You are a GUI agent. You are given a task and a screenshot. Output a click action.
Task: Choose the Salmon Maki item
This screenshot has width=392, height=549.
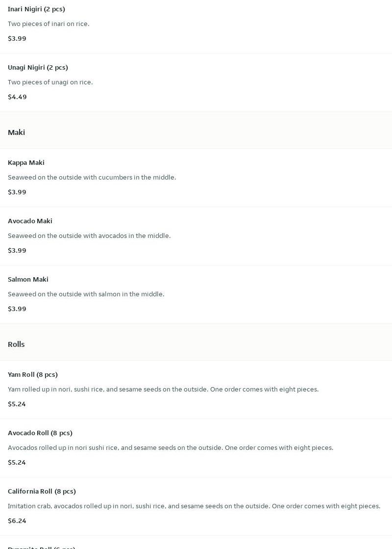(28, 279)
